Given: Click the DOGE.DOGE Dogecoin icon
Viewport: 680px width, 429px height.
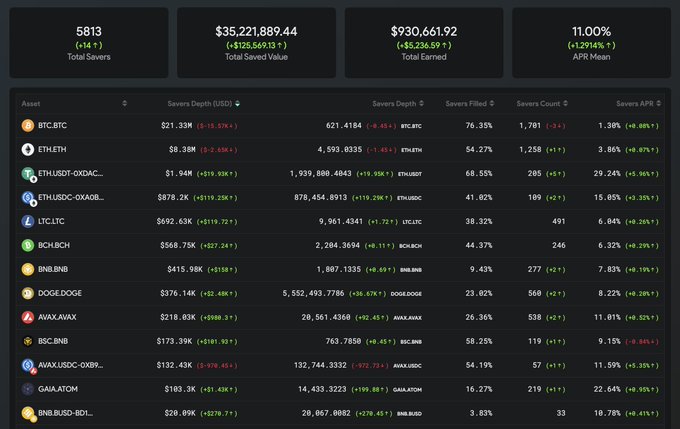Looking at the screenshot, I should click(x=28, y=293).
